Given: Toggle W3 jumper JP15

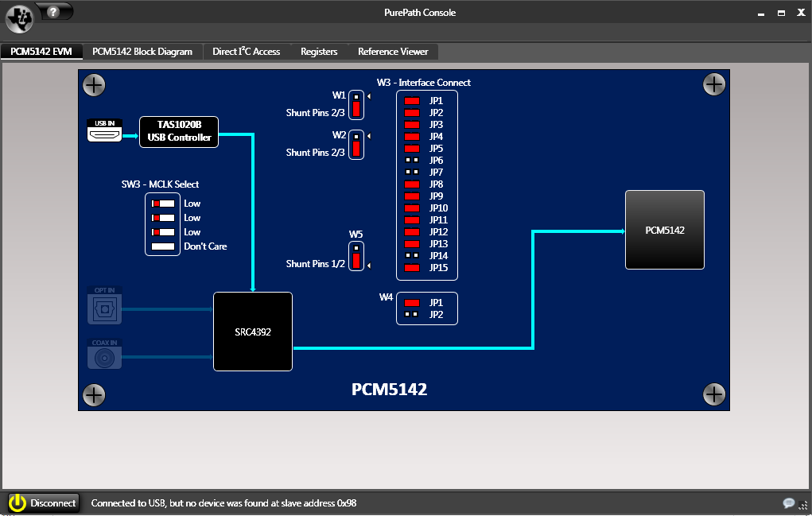Looking at the screenshot, I should pos(412,268).
